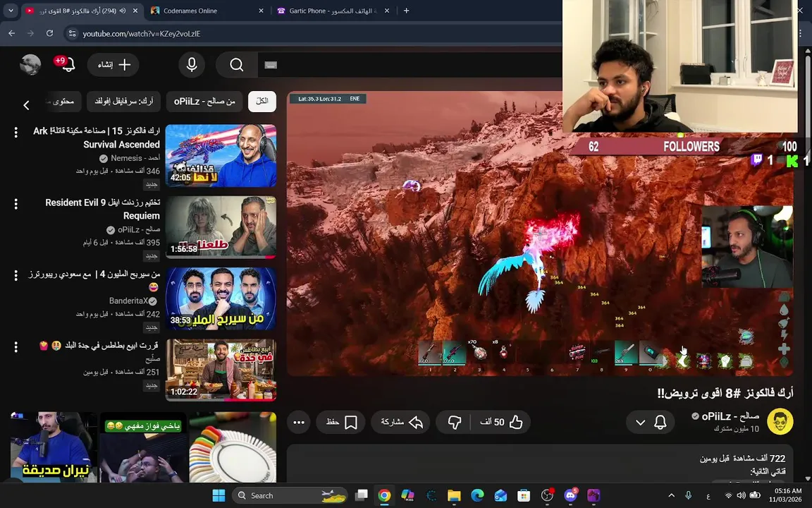812x508 pixels.
Task: Open File Explorer from the taskbar
Action: (x=454, y=495)
